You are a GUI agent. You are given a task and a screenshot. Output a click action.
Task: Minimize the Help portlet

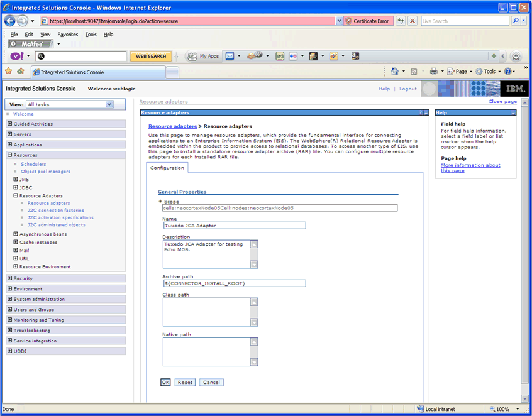tap(513, 112)
